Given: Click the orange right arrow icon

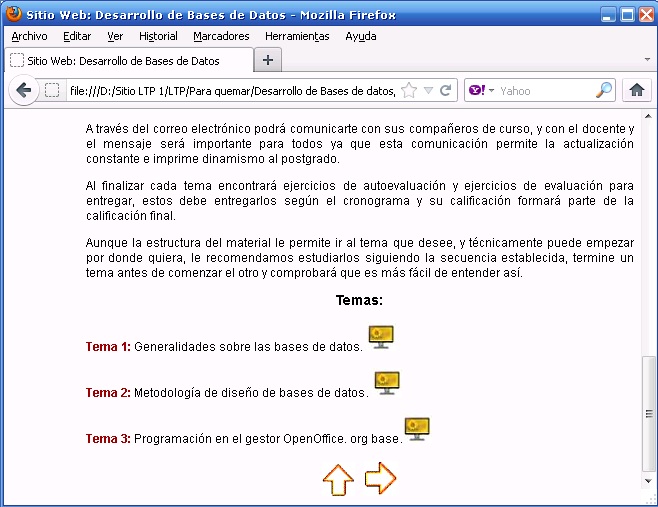Looking at the screenshot, I should [x=380, y=478].
